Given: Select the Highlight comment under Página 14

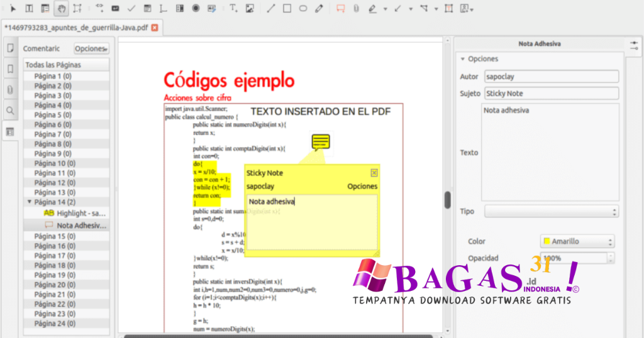Looking at the screenshot, I should (75, 214).
